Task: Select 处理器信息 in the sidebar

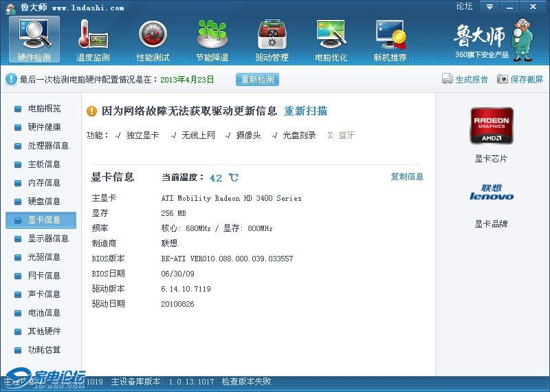Action: [48, 146]
